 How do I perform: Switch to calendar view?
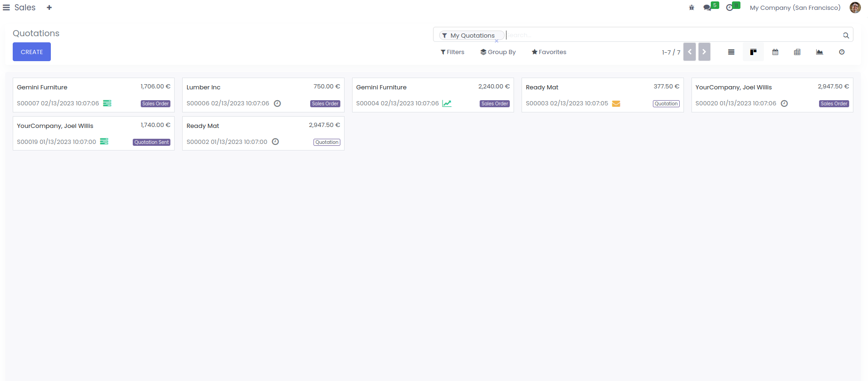coord(775,52)
